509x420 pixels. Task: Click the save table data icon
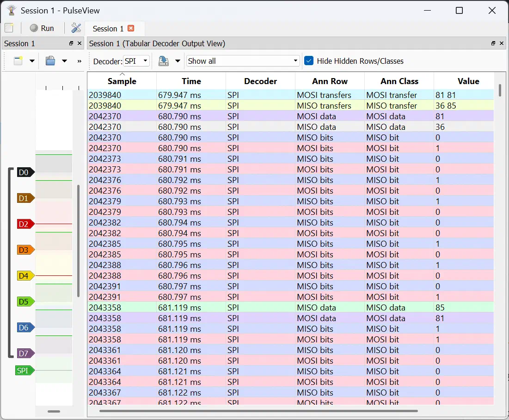(163, 61)
